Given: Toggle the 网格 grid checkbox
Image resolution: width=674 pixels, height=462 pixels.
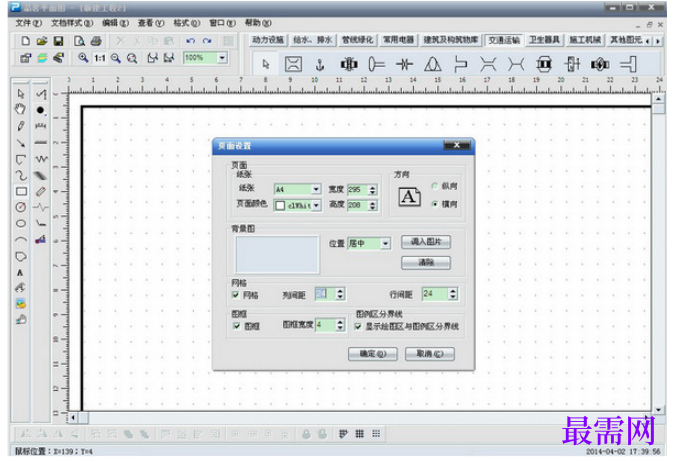Looking at the screenshot, I should pos(236,295).
